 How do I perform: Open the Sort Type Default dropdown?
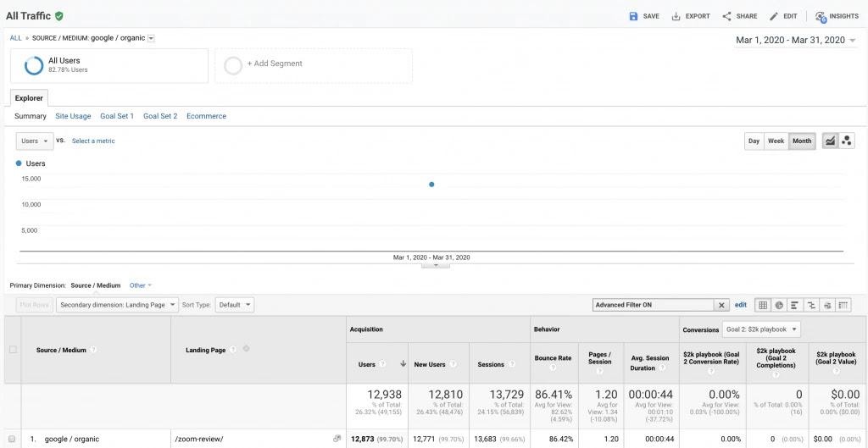(x=235, y=305)
